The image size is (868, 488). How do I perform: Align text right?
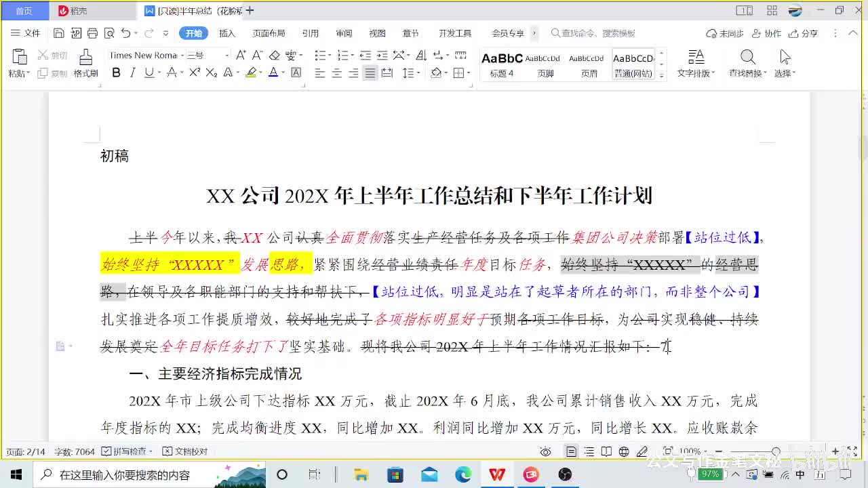pyautogui.click(x=353, y=73)
